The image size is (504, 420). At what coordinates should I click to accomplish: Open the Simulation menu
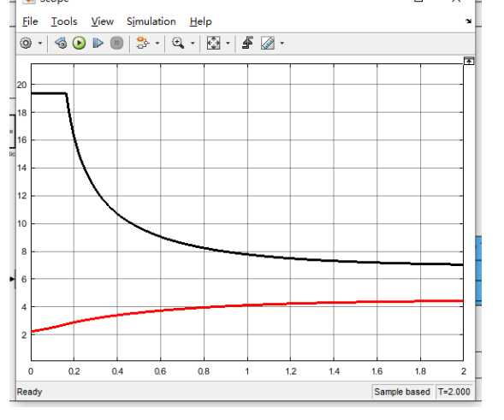(151, 21)
